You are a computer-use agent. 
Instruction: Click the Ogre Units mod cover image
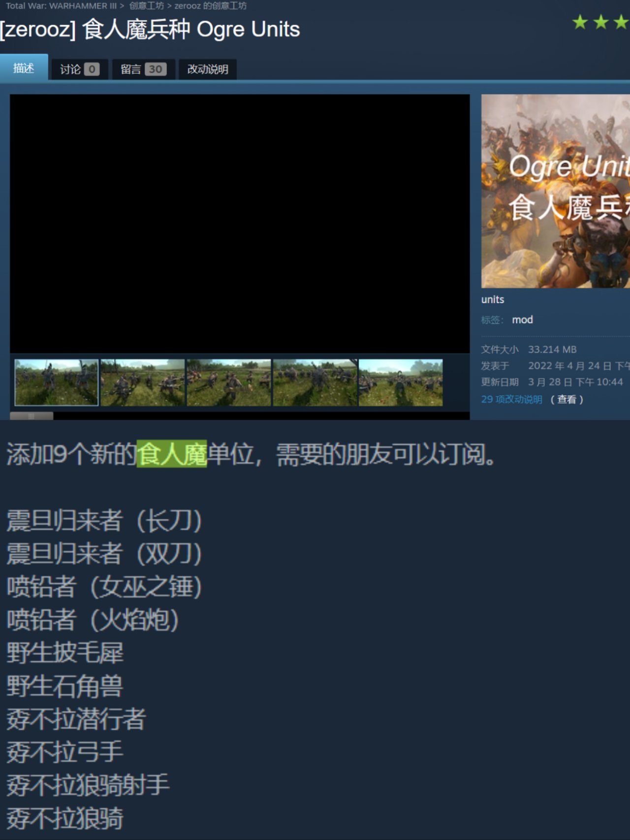(555, 191)
